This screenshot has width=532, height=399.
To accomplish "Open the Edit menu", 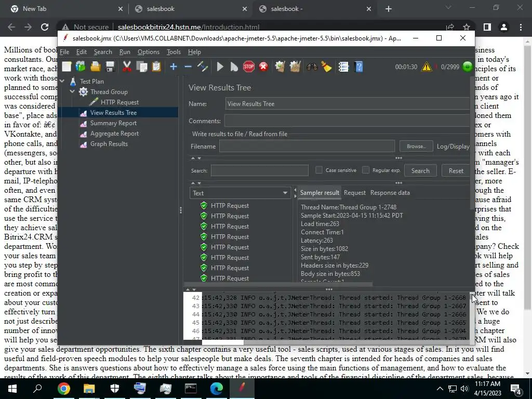I will (82, 52).
